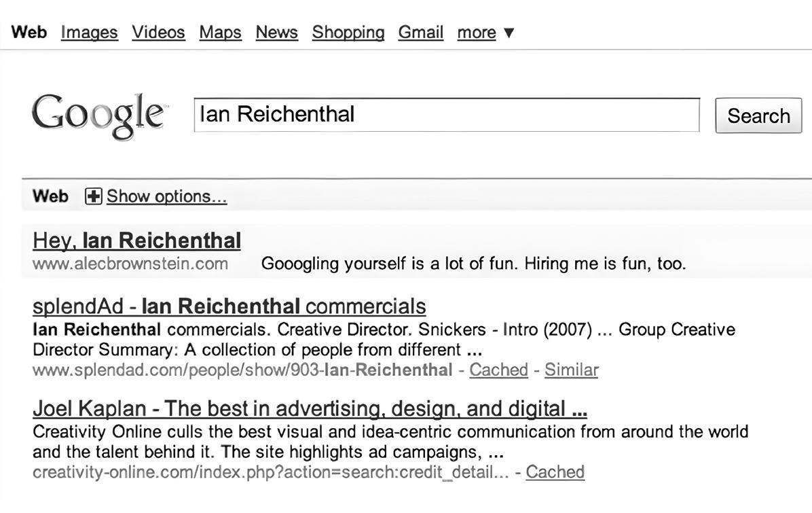Screen dimensions: 812x513
Task: Click Similar link for splendAd result
Action: [571, 370]
